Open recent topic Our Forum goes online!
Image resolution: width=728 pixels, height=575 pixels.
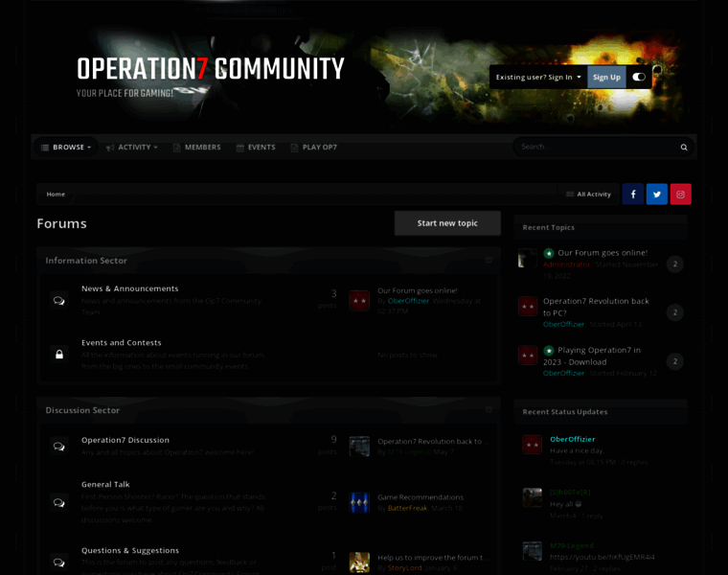603,253
